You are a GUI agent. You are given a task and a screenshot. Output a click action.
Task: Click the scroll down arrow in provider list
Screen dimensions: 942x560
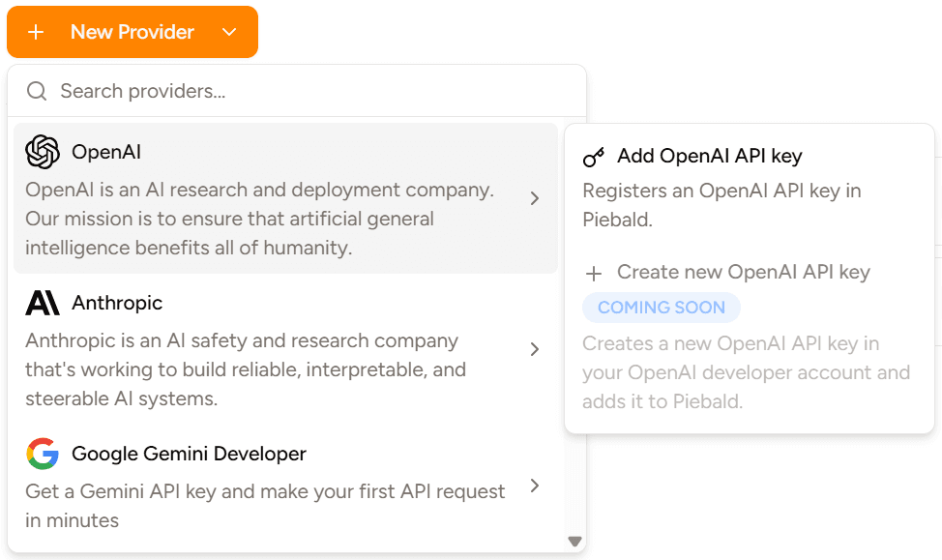click(x=574, y=542)
